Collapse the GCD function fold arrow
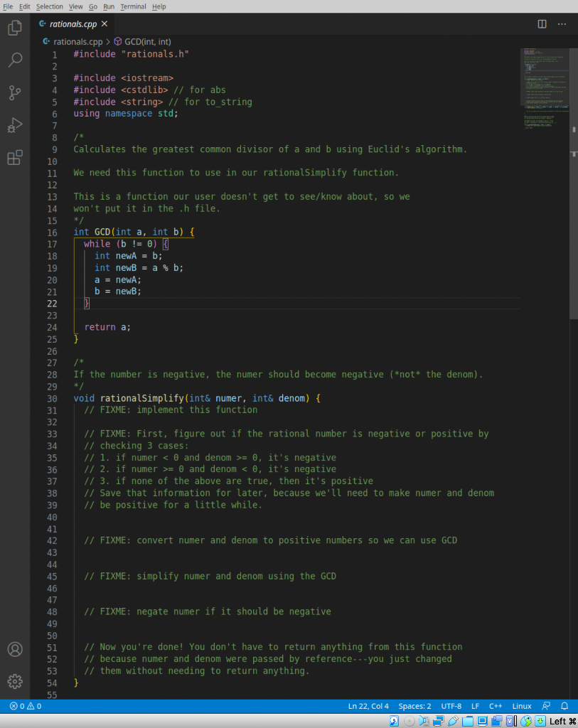The height and width of the screenshot is (728, 578). [x=65, y=232]
